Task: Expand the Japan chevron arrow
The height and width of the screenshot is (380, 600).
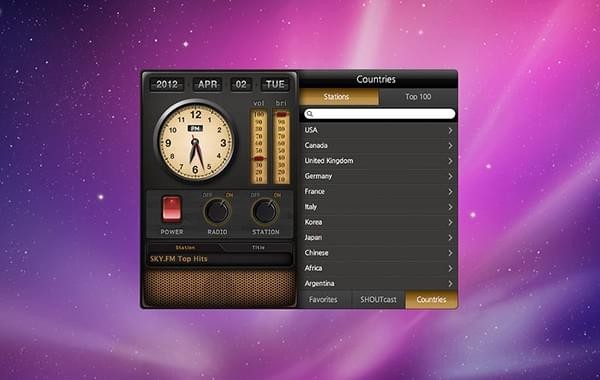Action: pyautogui.click(x=450, y=238)
